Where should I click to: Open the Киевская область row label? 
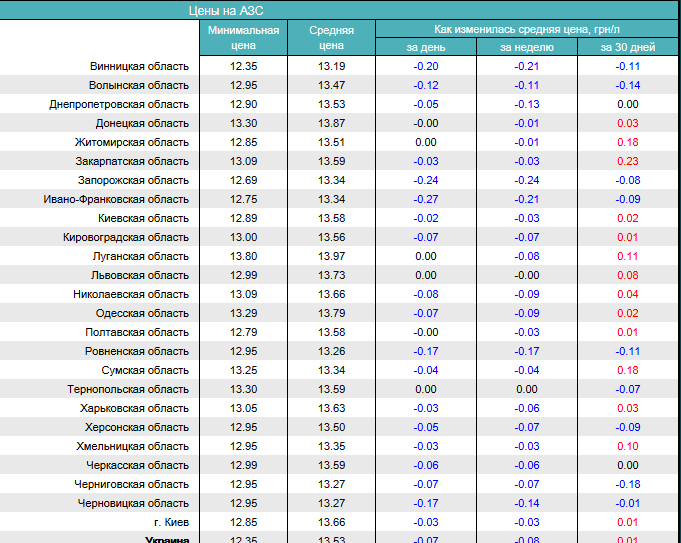pyautogui.click(x=143, y=218)
